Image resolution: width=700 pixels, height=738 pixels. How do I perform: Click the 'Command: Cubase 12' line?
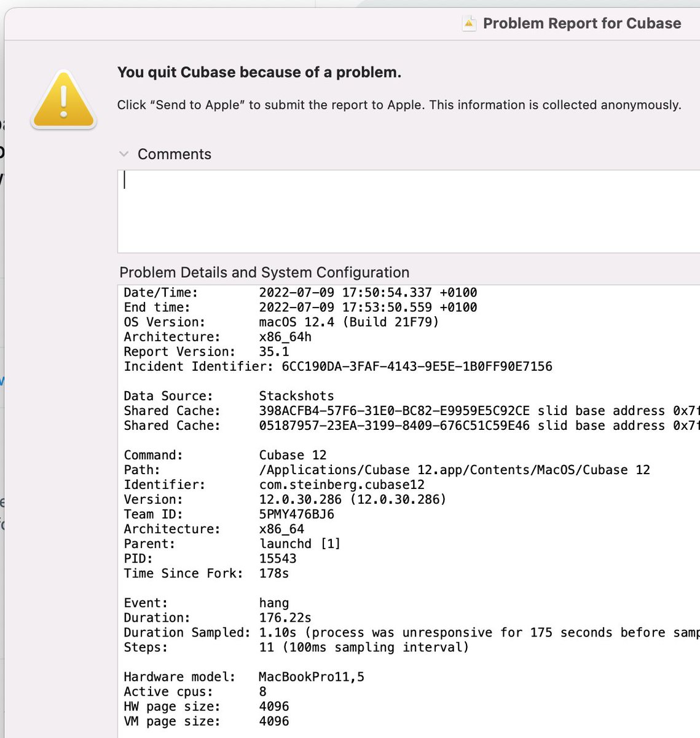[226, 455]
